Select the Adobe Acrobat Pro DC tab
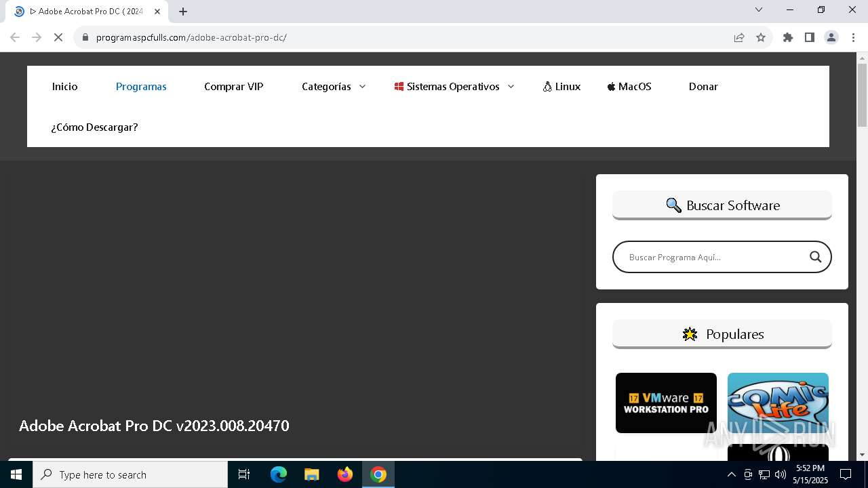This screenshot has height=488, width=868. [x=88, y=12]
